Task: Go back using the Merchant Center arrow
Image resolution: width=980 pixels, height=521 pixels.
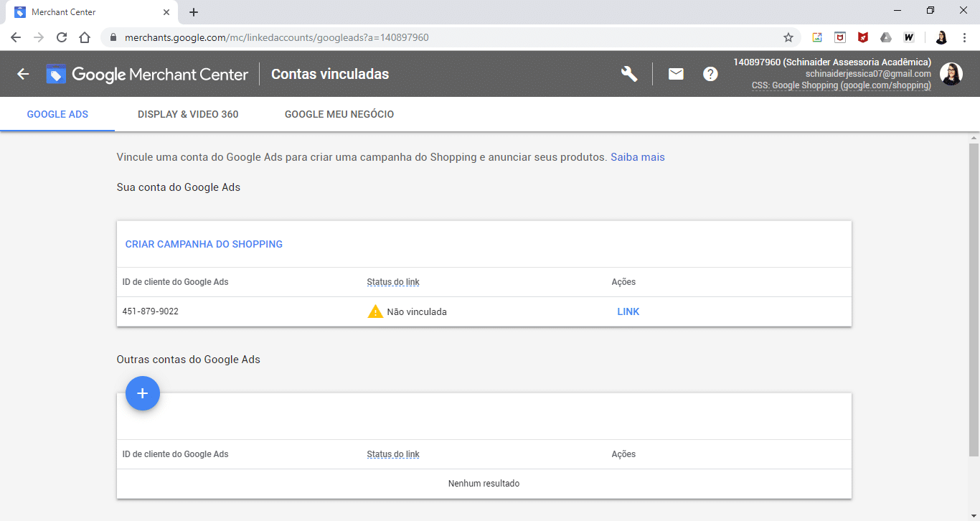Action: 23,74
